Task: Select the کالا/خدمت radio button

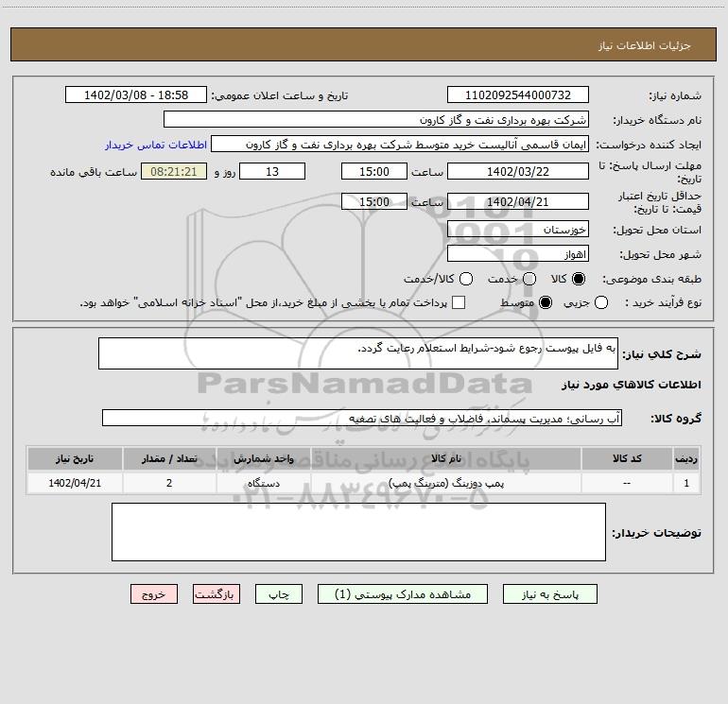Action: click(x=466, y=279)
